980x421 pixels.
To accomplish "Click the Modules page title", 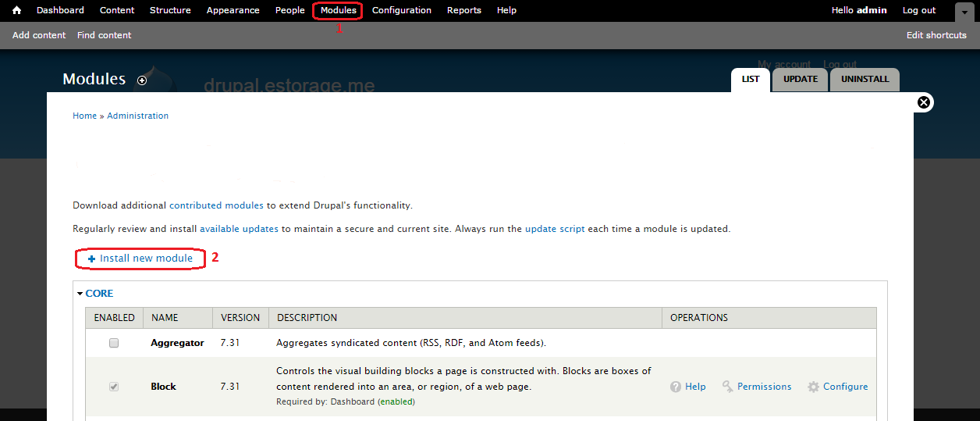I will click(x=94, y=79).
